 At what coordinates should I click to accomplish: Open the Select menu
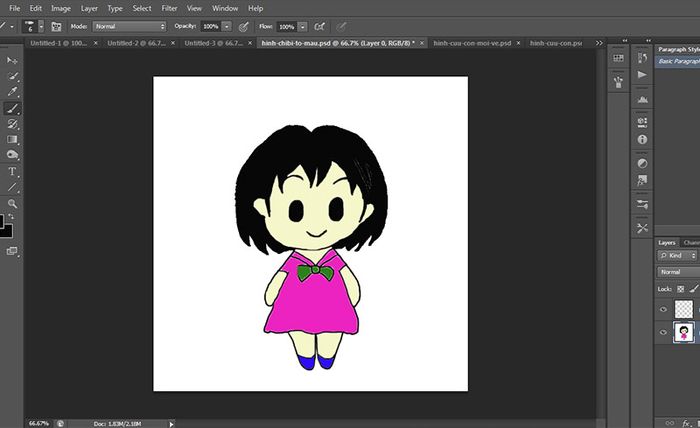tap(142, 8)
